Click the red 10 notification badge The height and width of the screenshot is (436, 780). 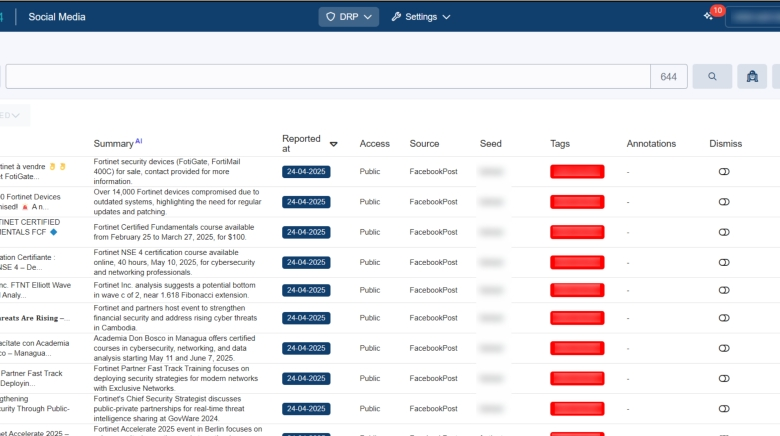coord(717,10)
